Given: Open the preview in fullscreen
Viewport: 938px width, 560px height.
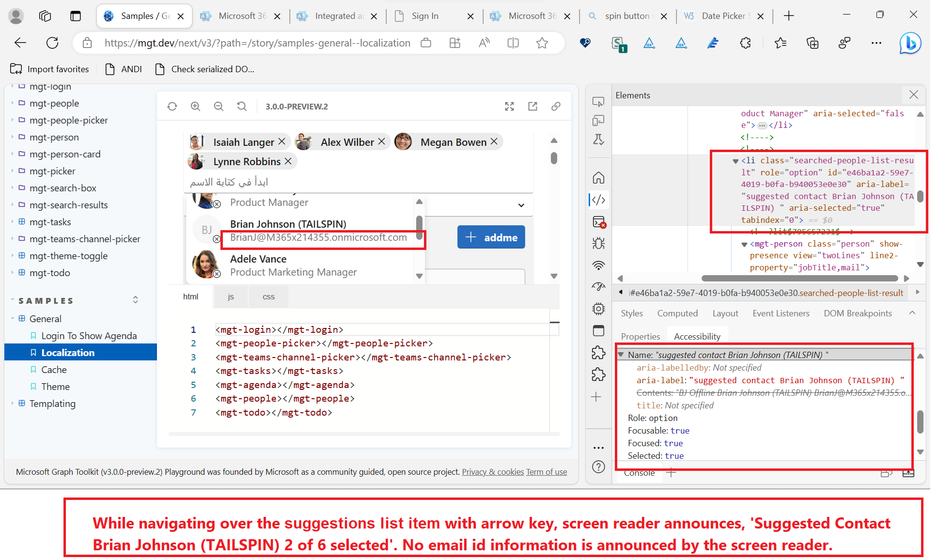Looking at the screenshot, I should (x=509, y=106).
